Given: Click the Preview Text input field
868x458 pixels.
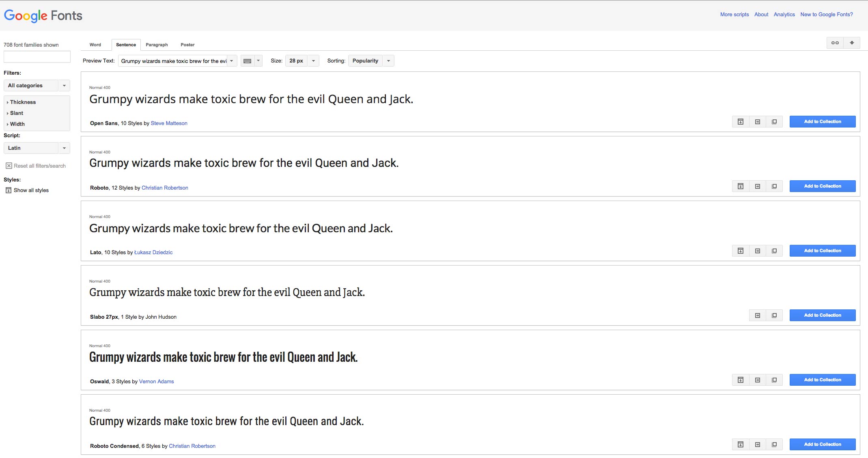Looking at the screenshot, I should (x=173, y=61).
